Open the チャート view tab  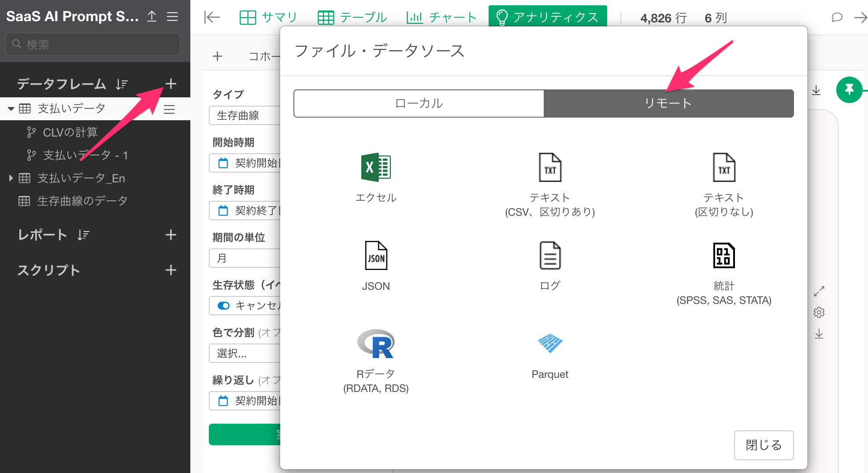pos(441,18)
